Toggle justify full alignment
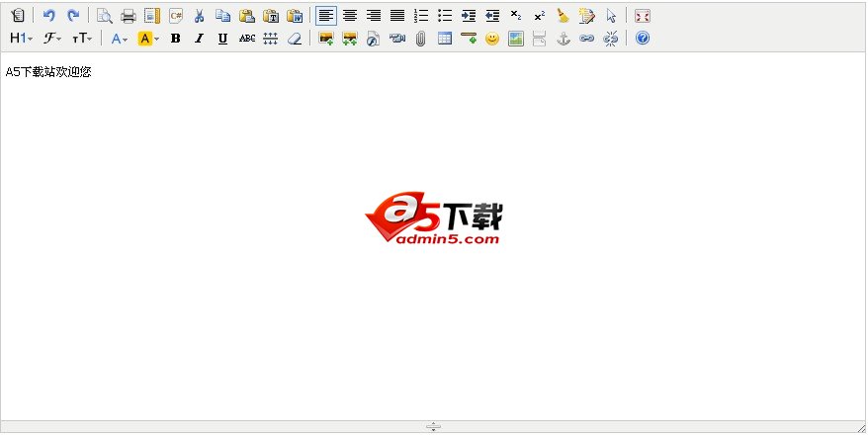Screen dimensions: 868x437 pos(397,16)
